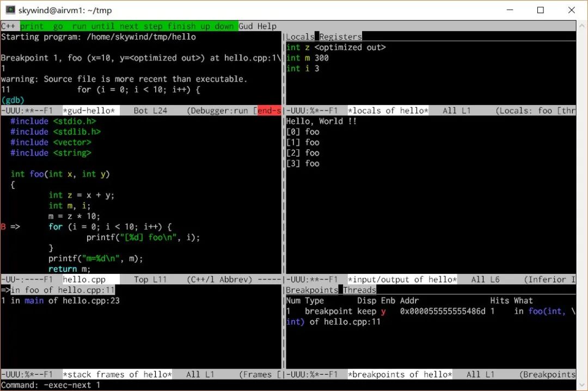This screenshot has height=391, width=588.
Task: Click the run toolbar command
Action: tap(79, 26)
